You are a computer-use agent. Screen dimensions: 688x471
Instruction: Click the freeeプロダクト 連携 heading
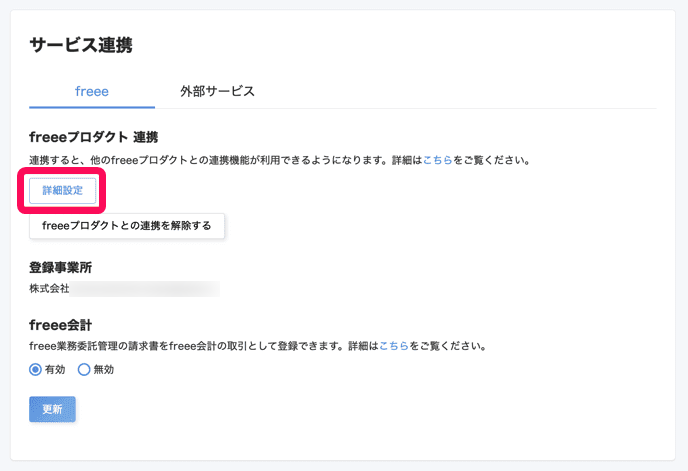pos(93,137)
